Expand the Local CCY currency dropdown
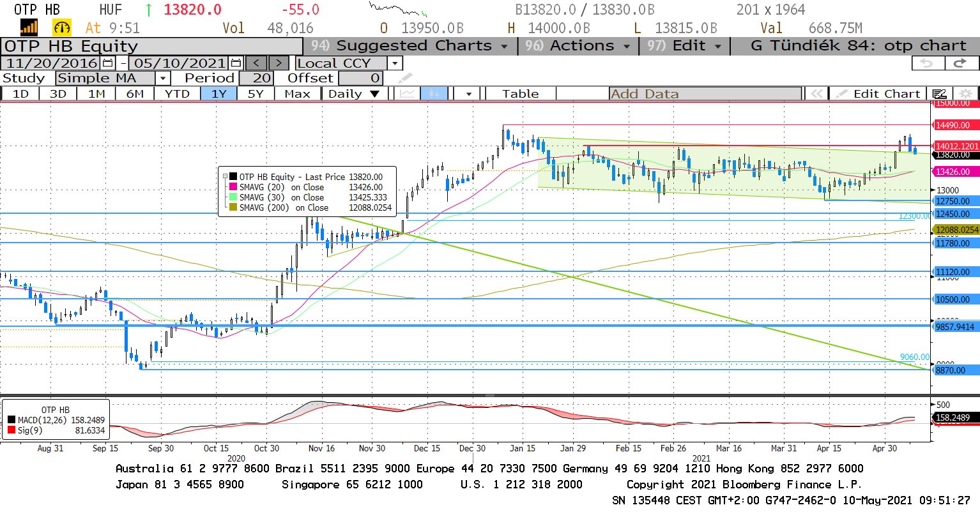The width and height of the screenshot is (980, 519). click(x=395, y=63)
